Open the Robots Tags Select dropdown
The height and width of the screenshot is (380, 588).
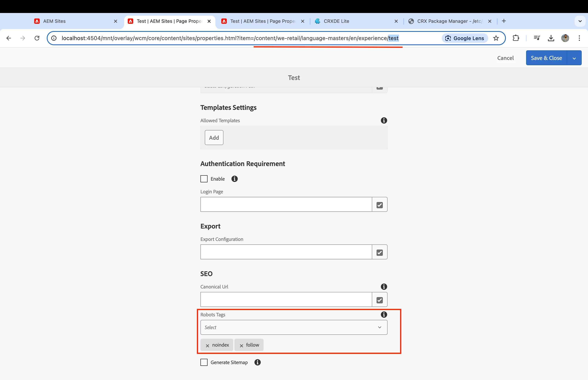point(294,328)
